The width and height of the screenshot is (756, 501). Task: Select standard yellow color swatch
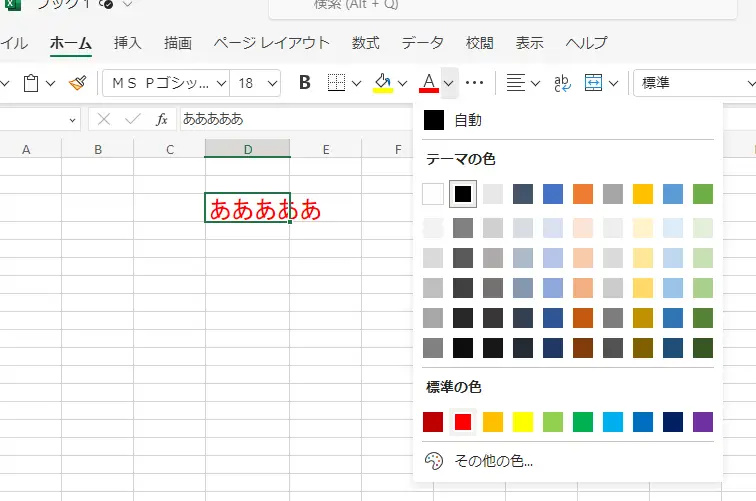[x=523, y=422]
